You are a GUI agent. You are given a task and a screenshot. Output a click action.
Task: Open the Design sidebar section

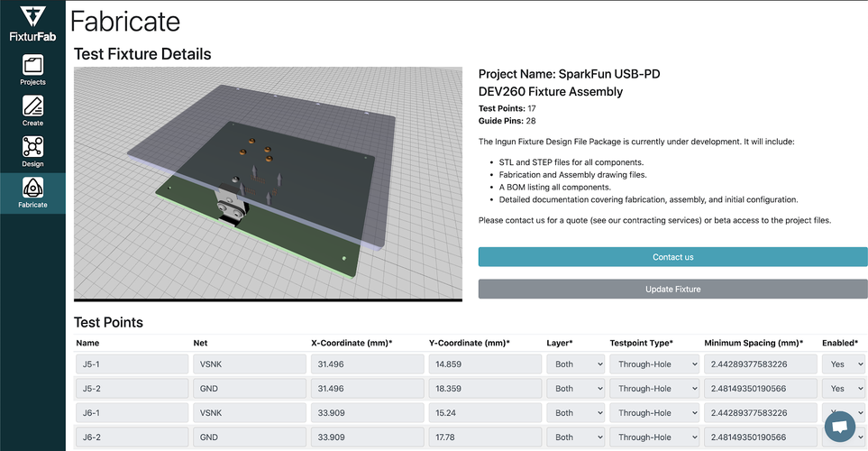[32, 152]
